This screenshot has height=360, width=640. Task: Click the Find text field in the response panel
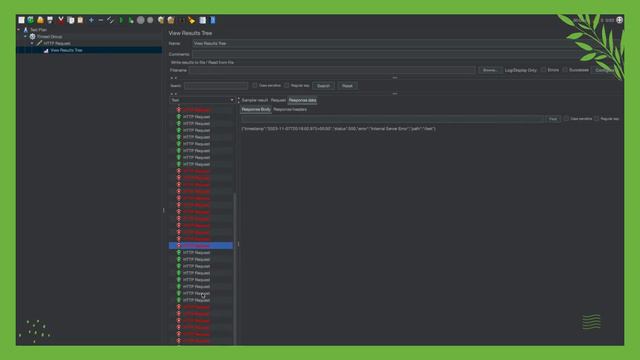[x=392, y=119]
